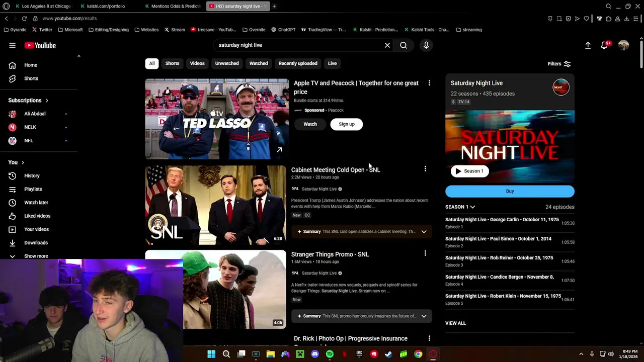Open the NELK subscription channel
Image resolution: width=644 pixels, height=362 pixels.
30,127
